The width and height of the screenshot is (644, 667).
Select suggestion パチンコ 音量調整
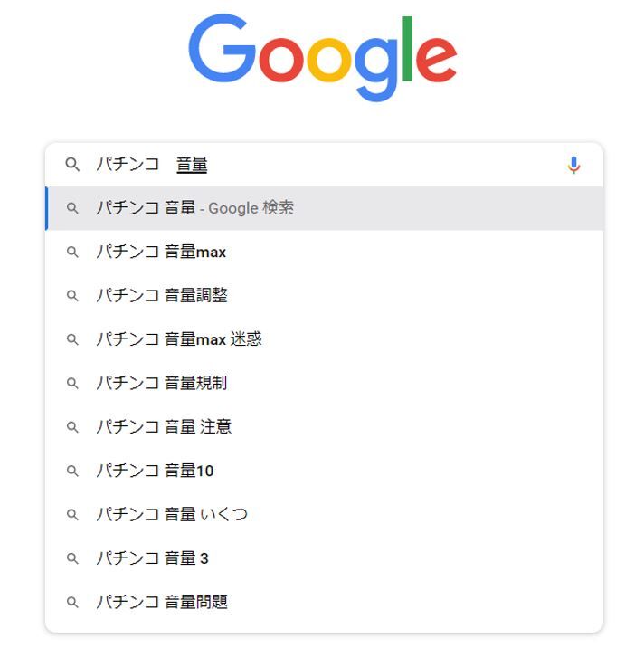pyautogui.click(x=162, y=295)
